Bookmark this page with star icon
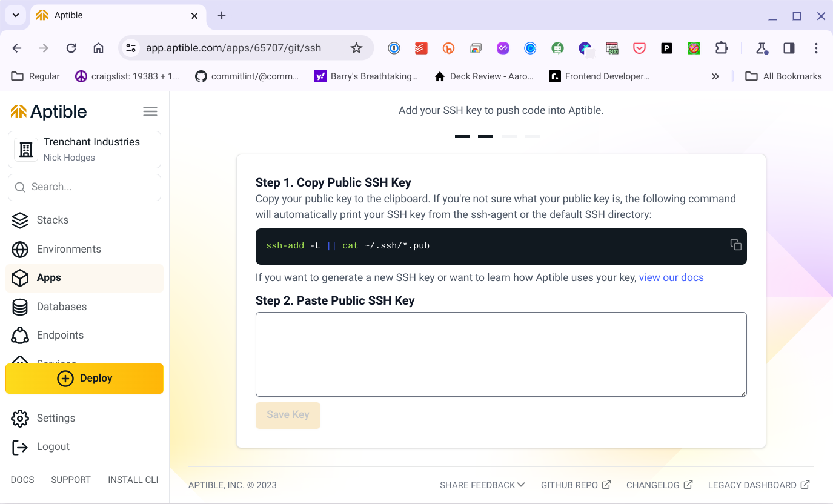833x504 pixels. [356, 48]
